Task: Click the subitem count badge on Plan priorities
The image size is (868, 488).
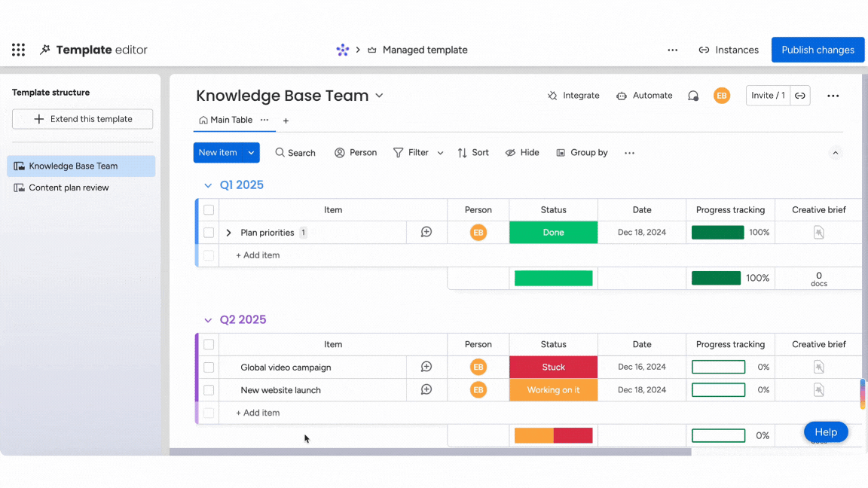Action: click(303, 233)
